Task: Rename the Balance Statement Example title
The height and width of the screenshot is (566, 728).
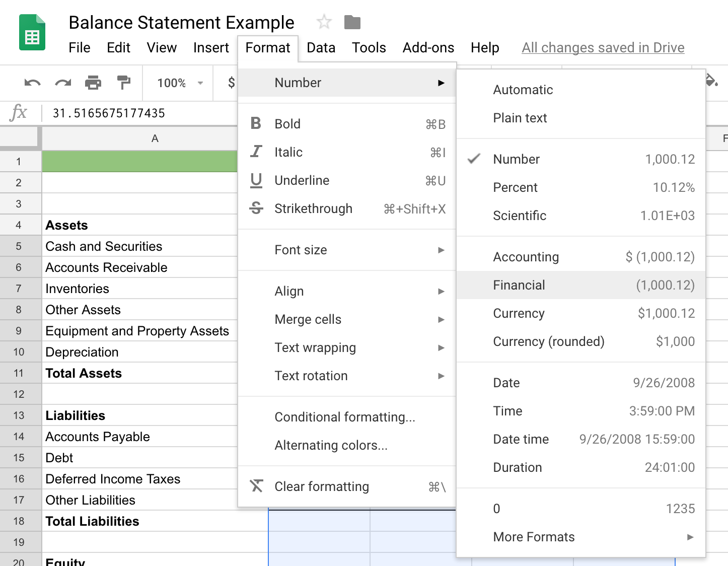Action: pyautogui.click(x=181, y=23)
